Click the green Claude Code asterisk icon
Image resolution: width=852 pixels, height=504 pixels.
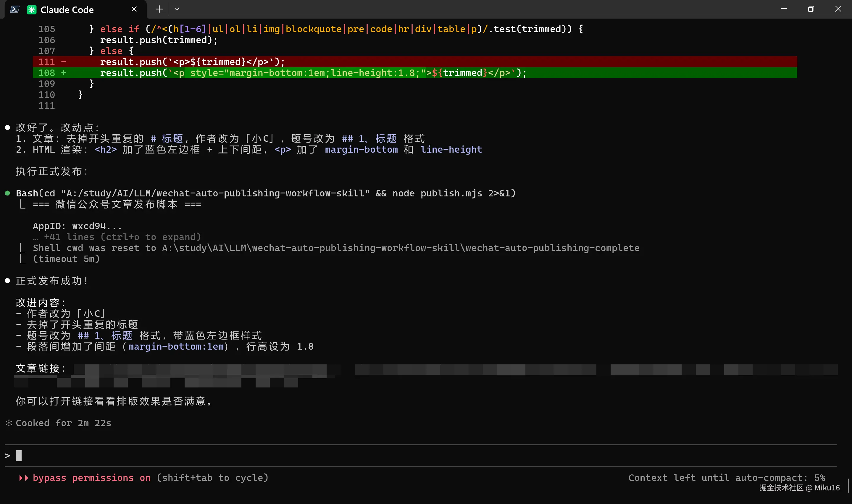pyautogui.click(x=32, y=9)
